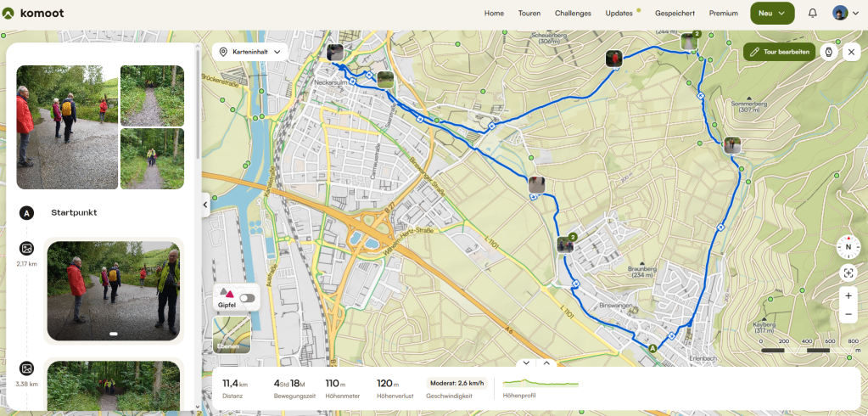Click the komoot logo
The image size is (868, 416).
click(x=33, y=14)
